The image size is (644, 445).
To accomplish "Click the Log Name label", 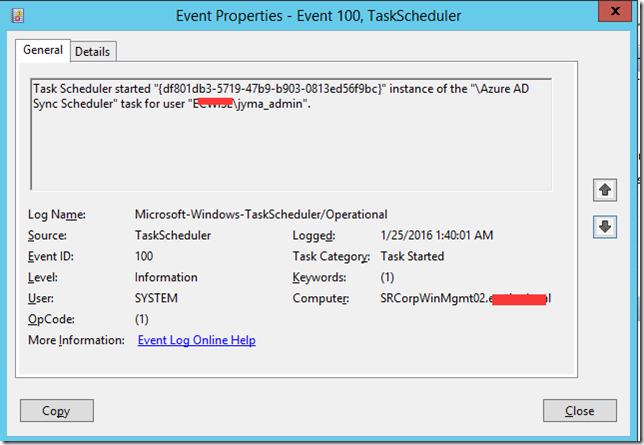I will coord(57,214).
